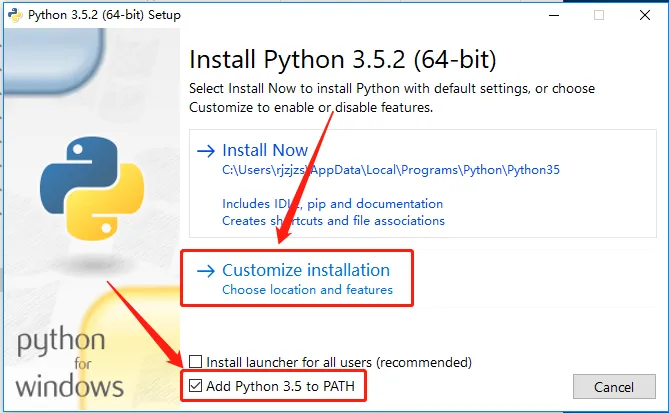Uncheck the Add Python 3.5 to PATH box

click(x=196, y=385)
